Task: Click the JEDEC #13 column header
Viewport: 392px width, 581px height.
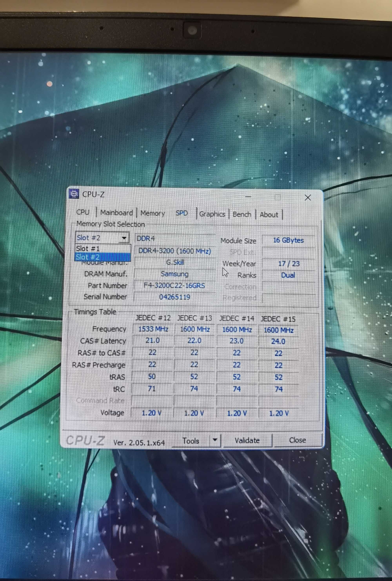Action: pyautogui.click(x=195, y=318)
